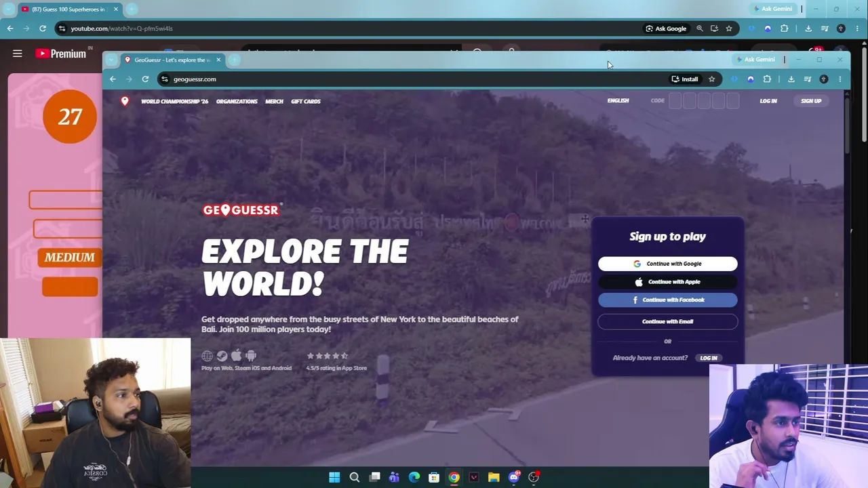868x488 pixels.
Task: Close the GeoGuessr tab
Action: click(x=218, y=60)
